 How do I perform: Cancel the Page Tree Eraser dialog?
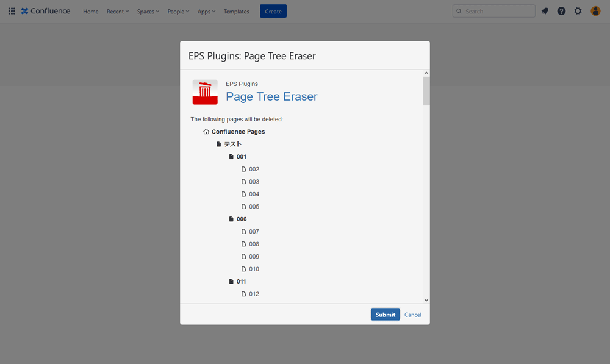[412, 315]
